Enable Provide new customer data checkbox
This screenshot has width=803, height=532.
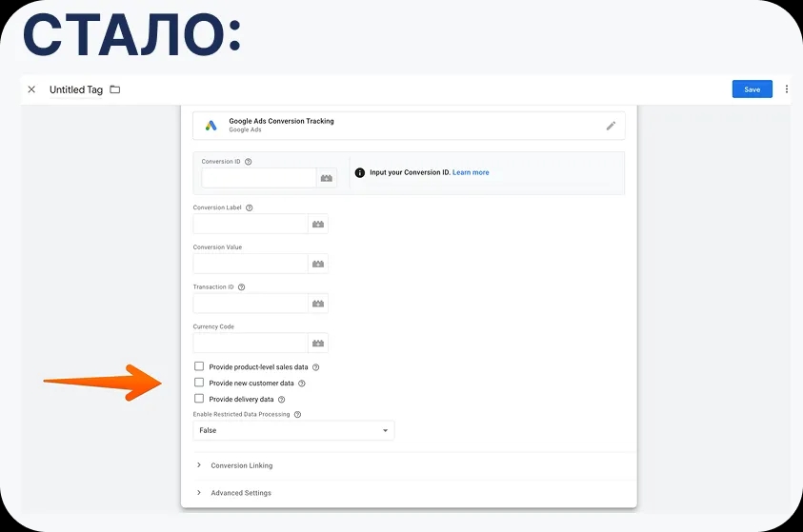[x=199, y=383]
